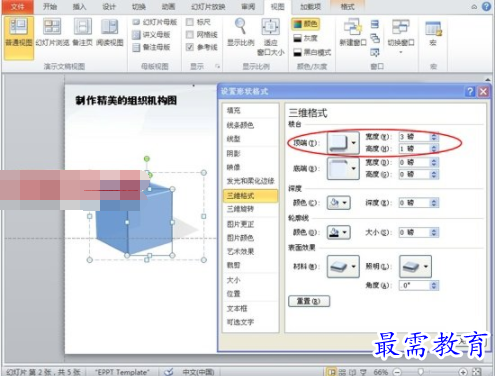Image resolution: width=496 pixels, height=376 pixels.
Task: Click zoom in plus button in status bar
Action: tap(463, 372)
